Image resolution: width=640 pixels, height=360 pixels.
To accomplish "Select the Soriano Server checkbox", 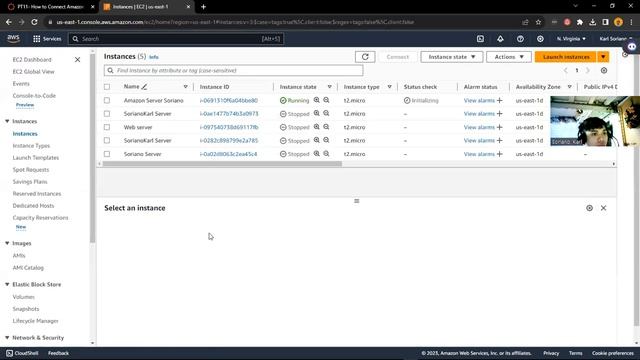I will pos(107,154).
